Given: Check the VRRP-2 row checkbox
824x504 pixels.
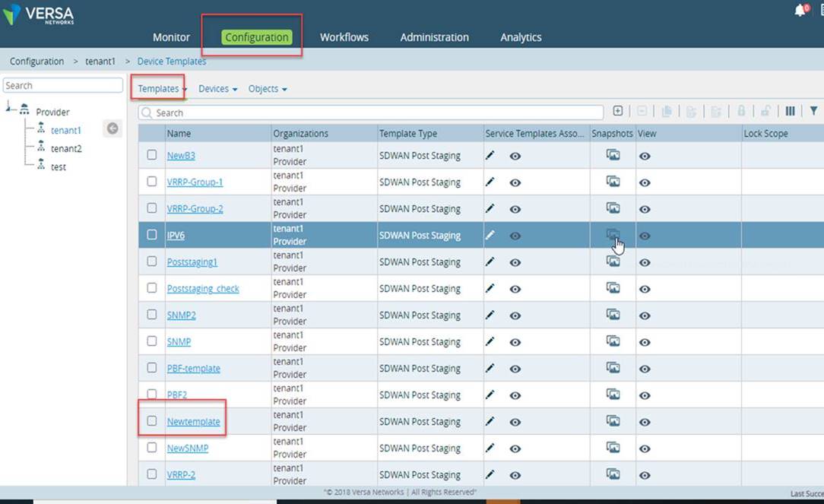Looking at the screenshot, I should (x=152, y=474).
